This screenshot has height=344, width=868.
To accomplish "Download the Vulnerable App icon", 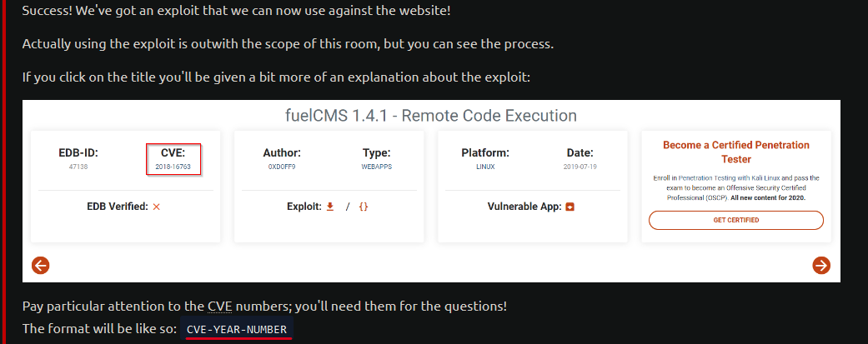I will (569, 207).
